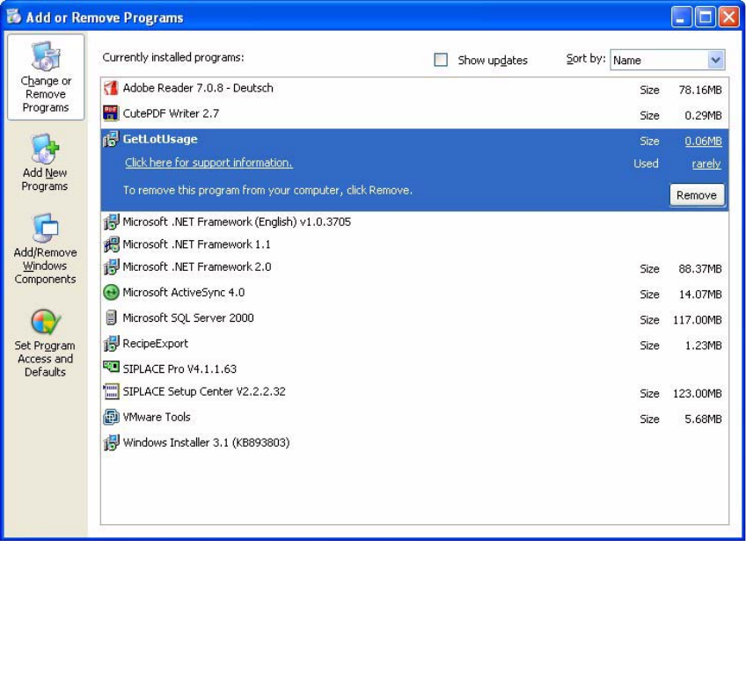Viewport: 746px width, 700px height.
Task: Click the 117.00MB size value
Action: [697, 320]
